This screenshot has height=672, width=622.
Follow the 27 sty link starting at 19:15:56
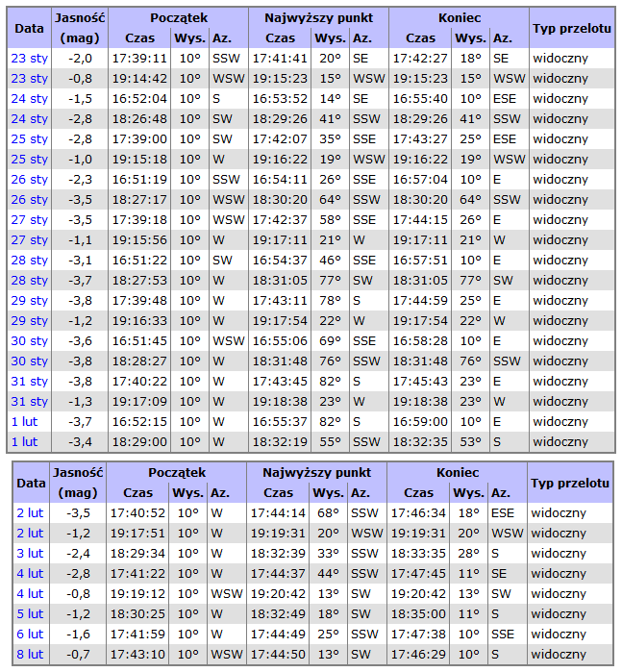click(x=29, y=239)
